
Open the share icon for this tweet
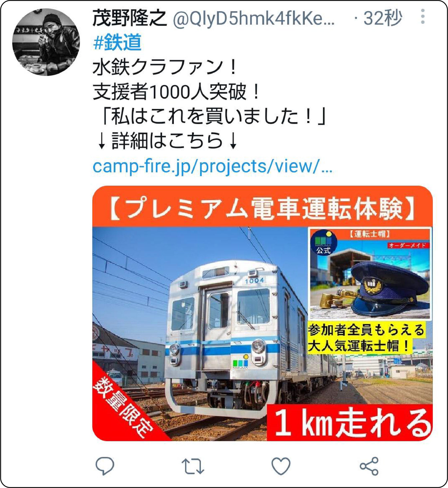[x=369, y=466]
